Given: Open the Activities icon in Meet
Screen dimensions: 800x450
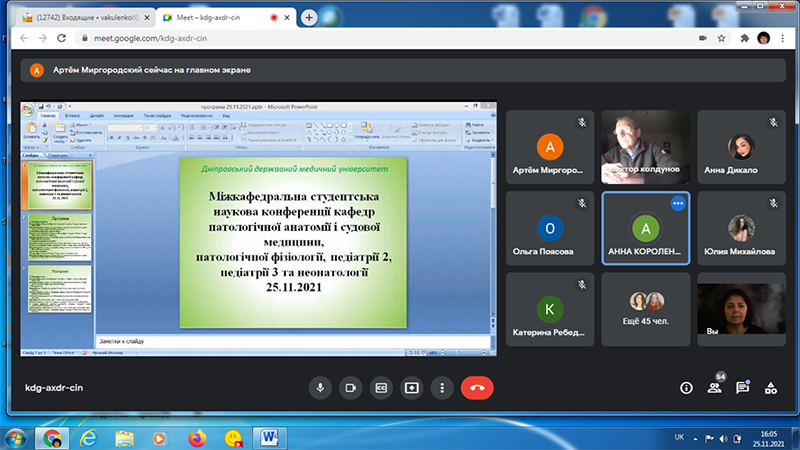Looking at the screenshot, I should [770, 387].
